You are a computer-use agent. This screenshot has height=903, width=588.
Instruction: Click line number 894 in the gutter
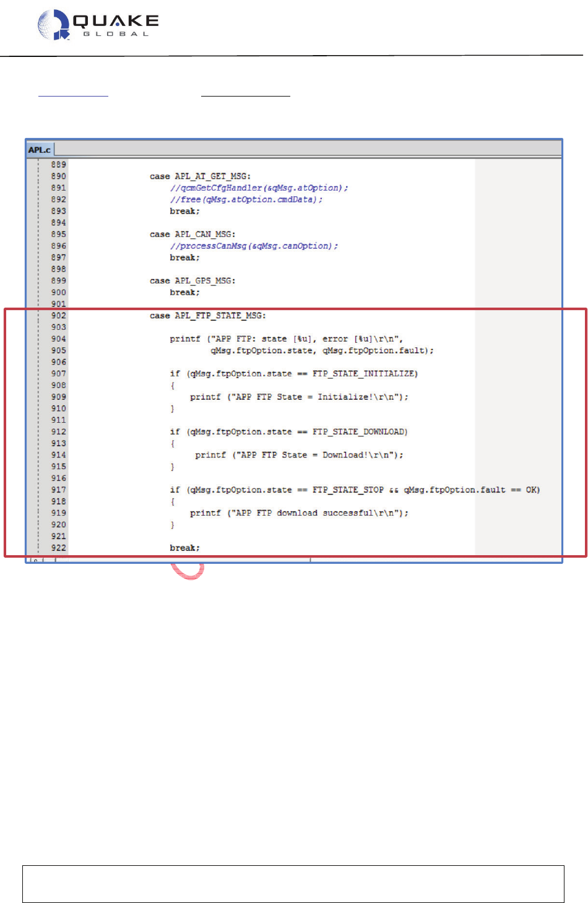click(x=59, y=223)
